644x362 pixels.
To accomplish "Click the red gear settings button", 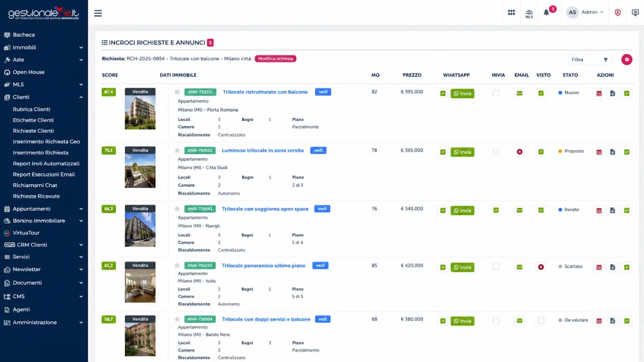I will [627, 59].
